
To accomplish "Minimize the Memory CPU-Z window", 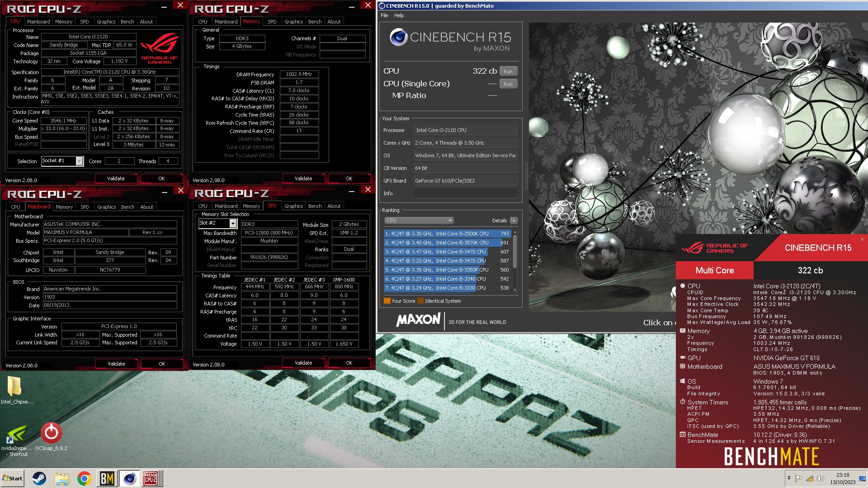I will click(x=352, y=6).
